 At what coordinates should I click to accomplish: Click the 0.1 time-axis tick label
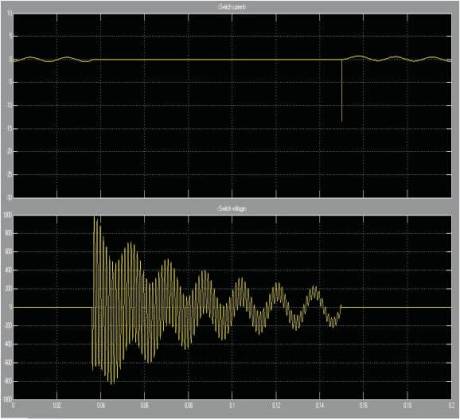232,405
